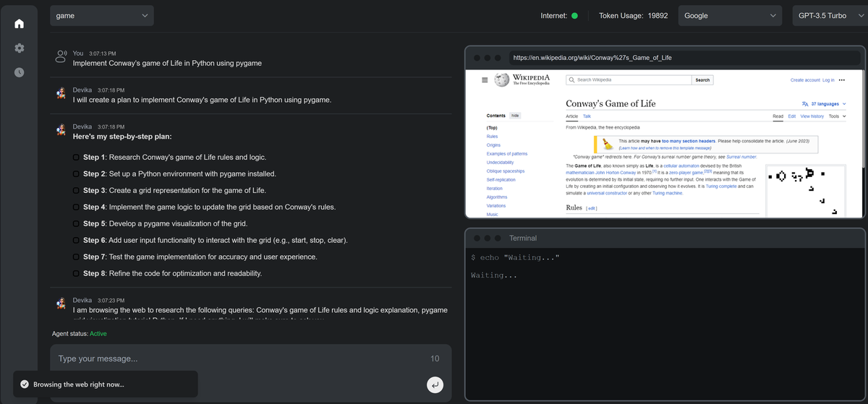Click the 'Log in' link
868x404 pixels.
pos(828,80)
